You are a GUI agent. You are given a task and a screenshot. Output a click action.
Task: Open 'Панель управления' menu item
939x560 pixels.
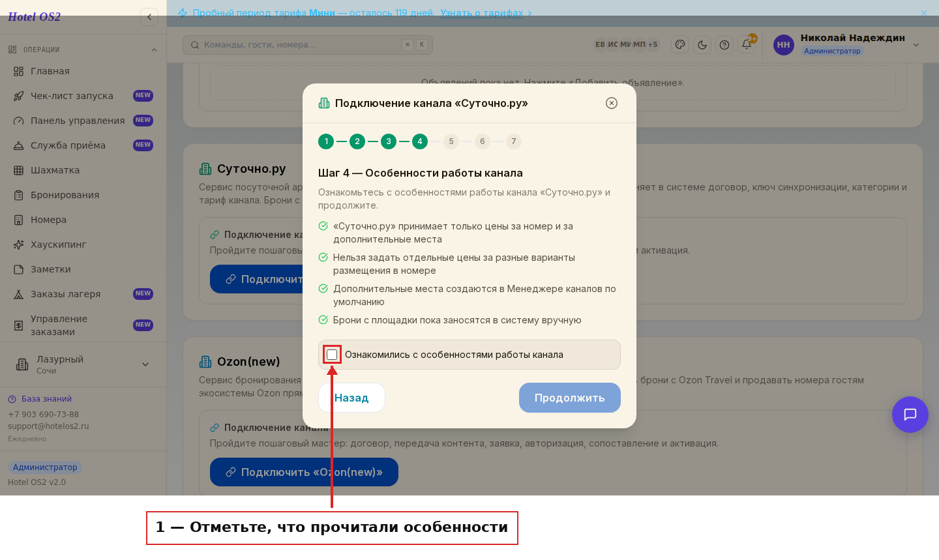coord(83,121)
